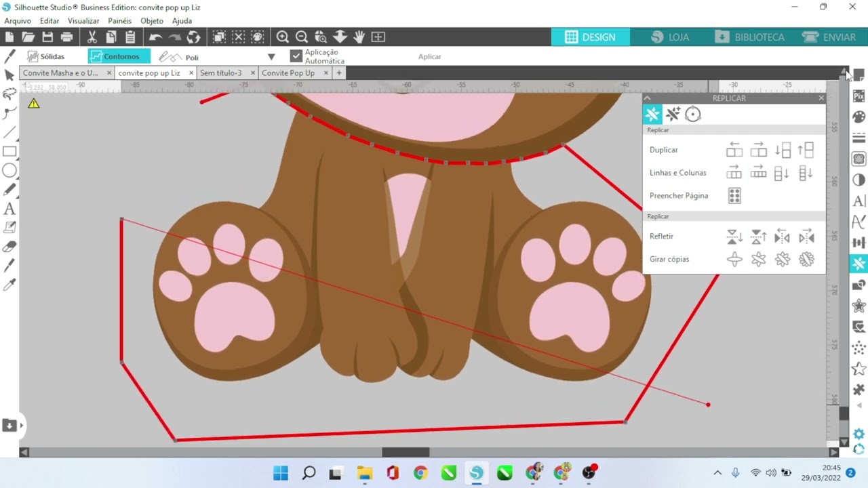Pick the eraser tool
Image resolution: width=868 pixels, height=488 pixels.
[x=9, y=247]
